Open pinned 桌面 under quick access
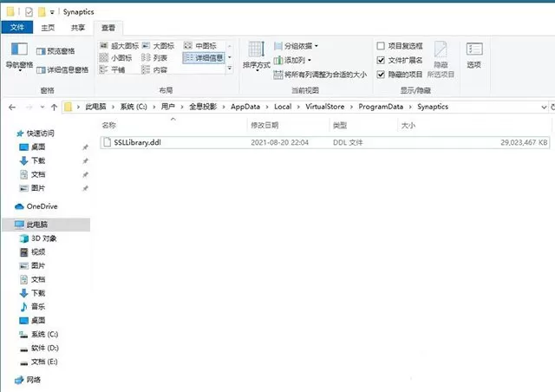Screen dimensions: 555x392 click(x=33, y=147)
